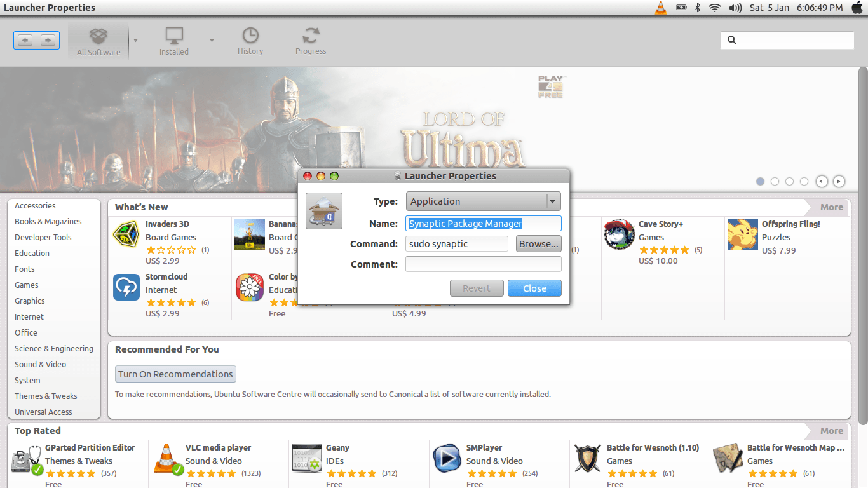This screenshot has height=488, width=868.
Task: Click the Geany app icon
Action: pos(308,459)
